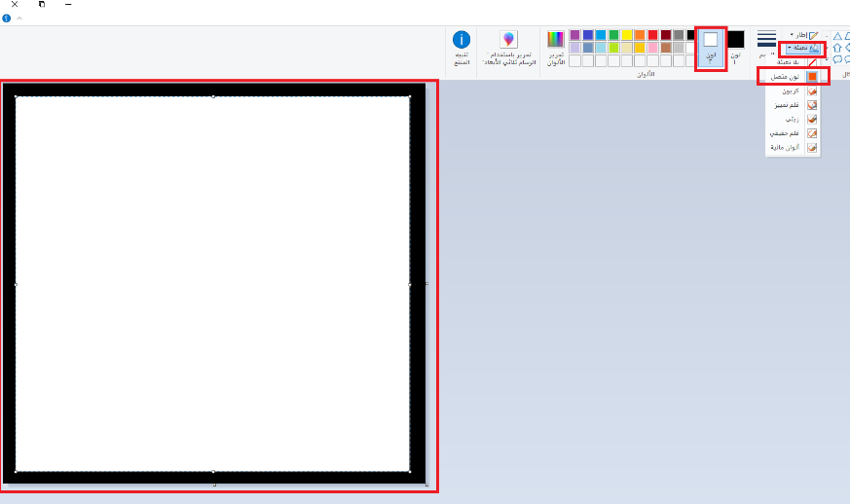The width and height of the screenshot is (850, 504).
Task: Pick the orange palette swatch
Action: 640,35
